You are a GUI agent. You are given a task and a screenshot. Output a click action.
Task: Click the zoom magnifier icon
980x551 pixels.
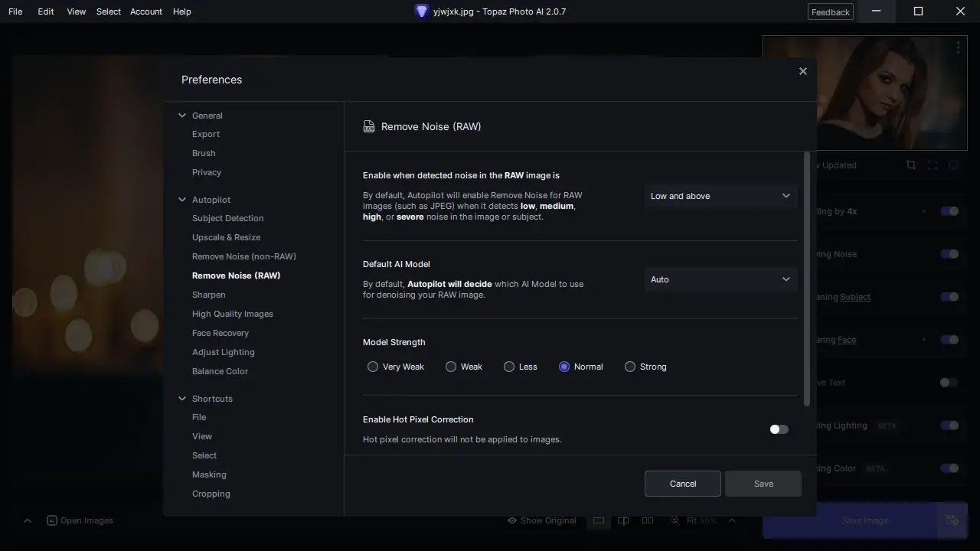675,520
